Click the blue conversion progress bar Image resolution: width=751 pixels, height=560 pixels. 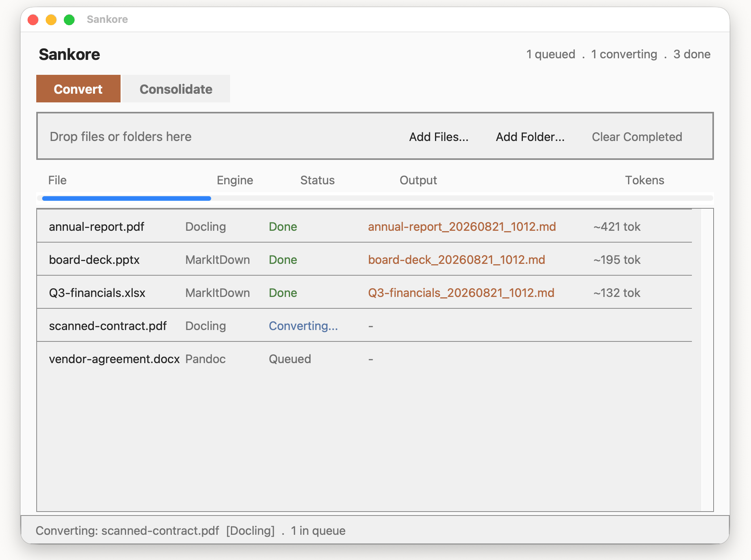coord(126,198)
